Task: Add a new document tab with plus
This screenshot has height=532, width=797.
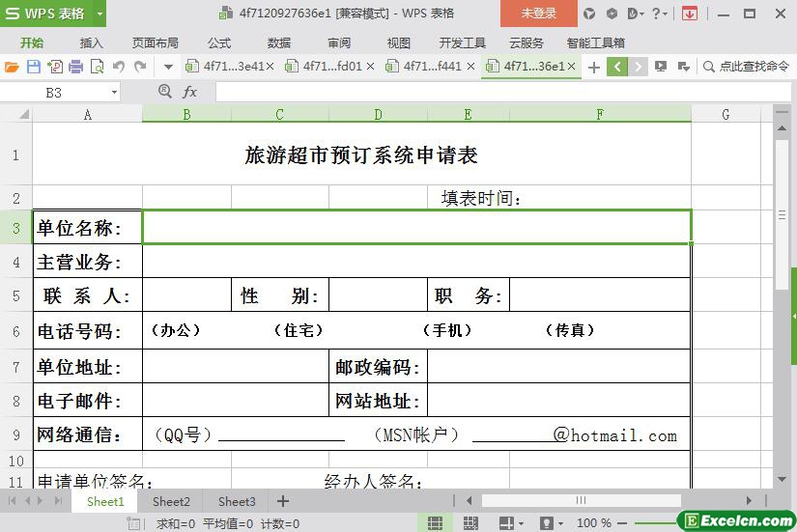Action: pos(594,67)
